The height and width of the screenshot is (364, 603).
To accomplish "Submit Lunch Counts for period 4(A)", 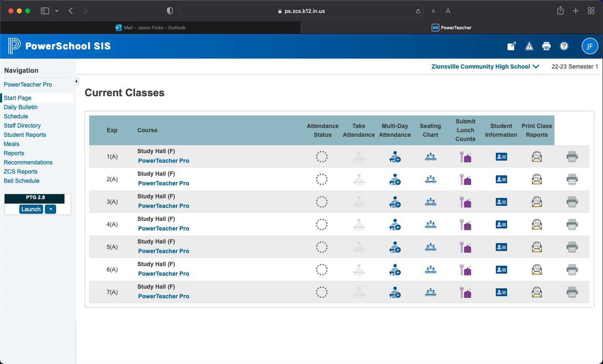I will 465,224.
